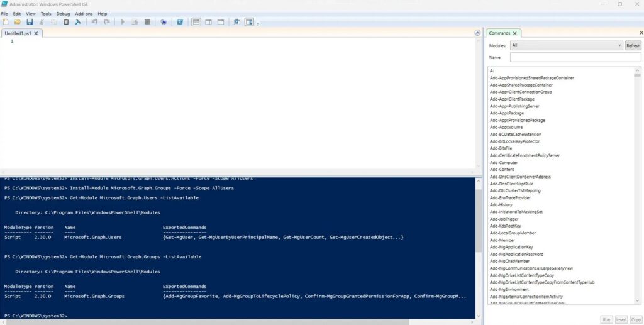Click the Clear Console Pane icon

(x=78, y=22)
